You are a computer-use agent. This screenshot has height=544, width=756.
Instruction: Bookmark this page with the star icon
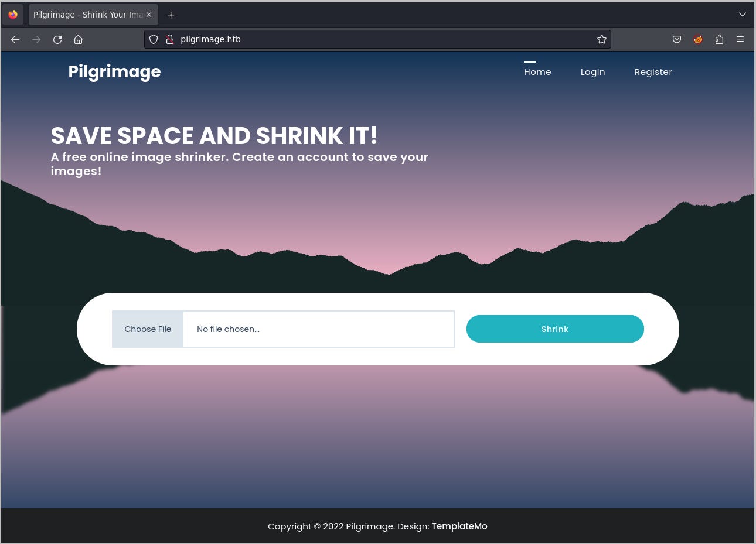coord(601,39)
